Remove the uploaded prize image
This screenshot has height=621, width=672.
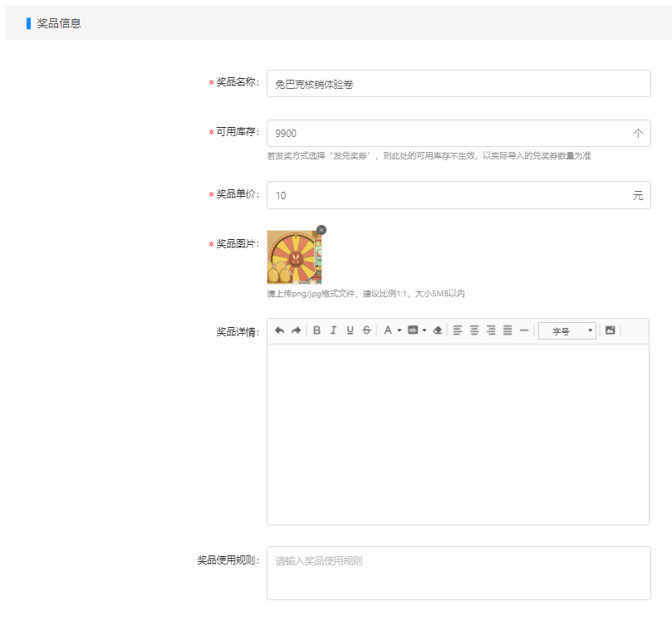(321, 230)
